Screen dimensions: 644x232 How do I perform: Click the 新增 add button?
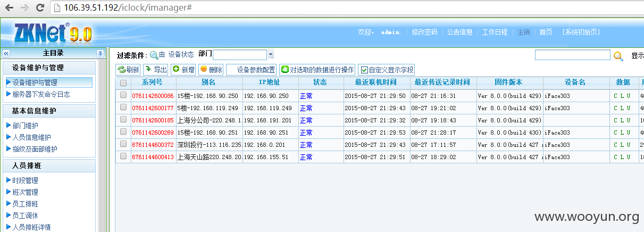[x=183, y=70]
